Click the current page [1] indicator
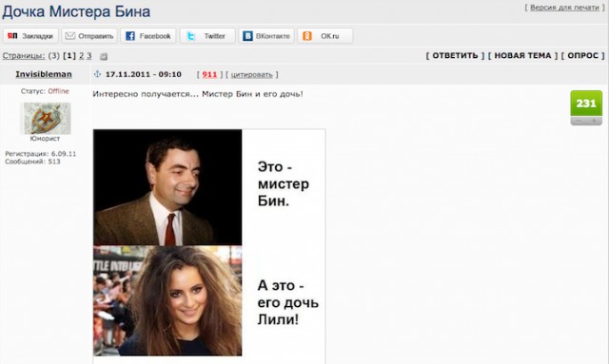609x364 pixels. (x=69, y=56)
